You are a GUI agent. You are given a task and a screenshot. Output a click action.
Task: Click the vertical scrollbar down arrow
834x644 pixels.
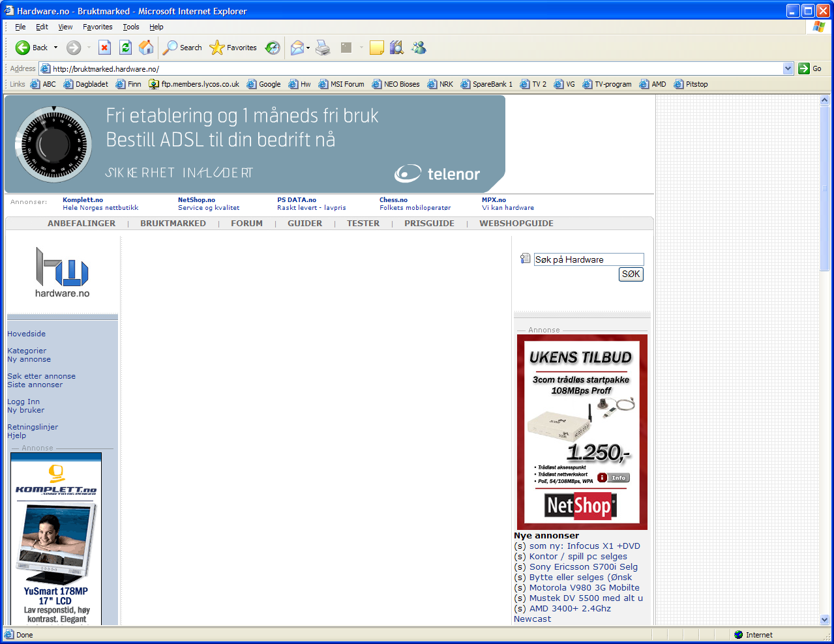pyautogui.click(x=824, y=620)
